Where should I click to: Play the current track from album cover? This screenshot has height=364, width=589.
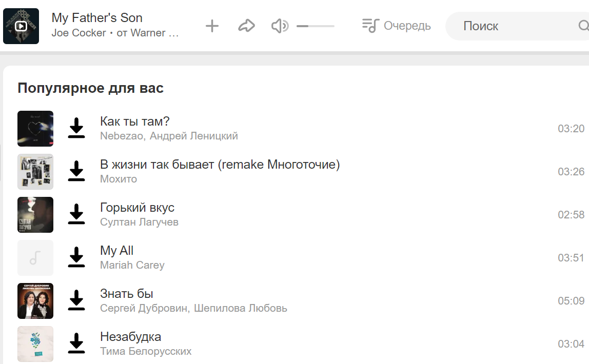point(21,26)
